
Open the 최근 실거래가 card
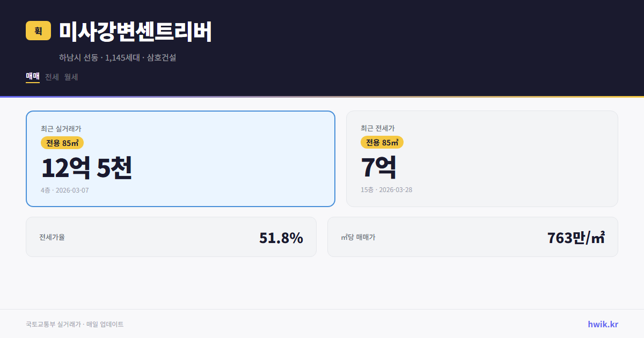pyautogui.click(x=180, y=158)
